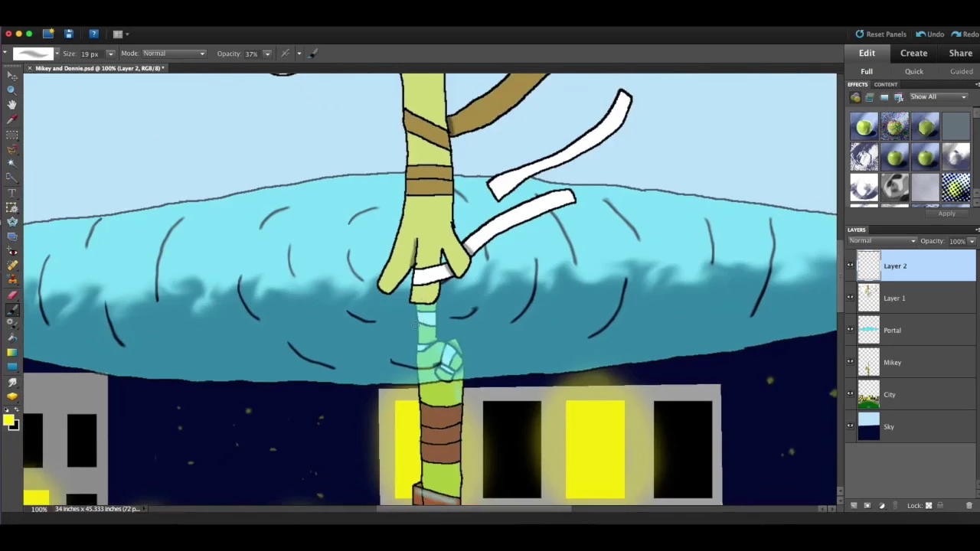Image resolution: width=980 pixels, height=551 pixels.
Task: Select the Lasso tool
Action: [x=12, y=149]
